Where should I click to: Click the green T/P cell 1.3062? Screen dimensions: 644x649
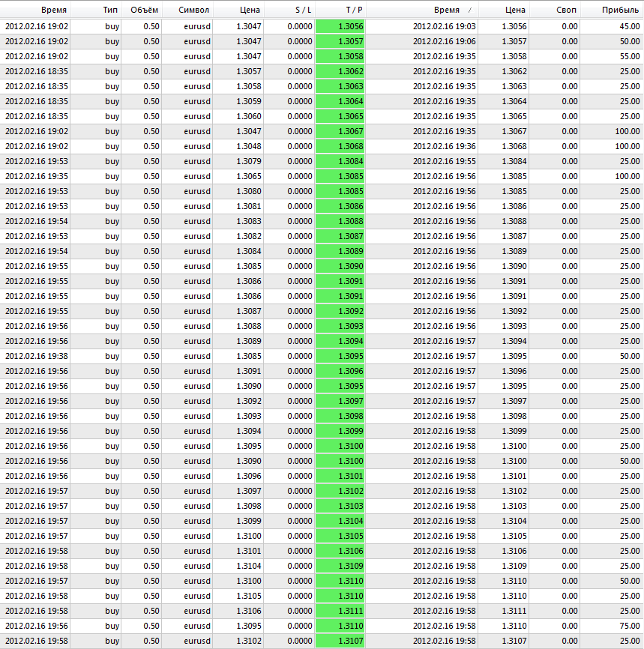click(340, 71)
